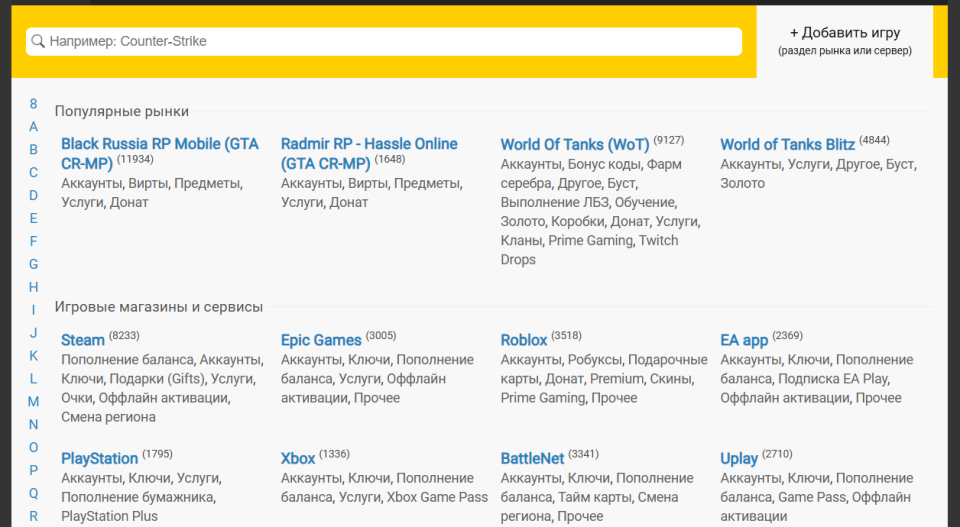
Task: Open Black Russia RP Mobile market
Action: tap(160, 153)
